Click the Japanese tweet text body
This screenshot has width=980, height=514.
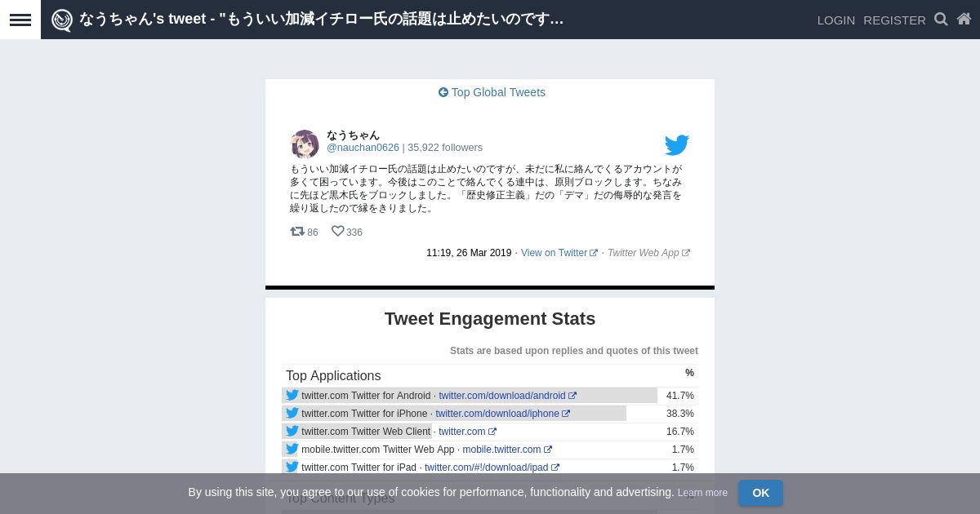click(486, 188)
